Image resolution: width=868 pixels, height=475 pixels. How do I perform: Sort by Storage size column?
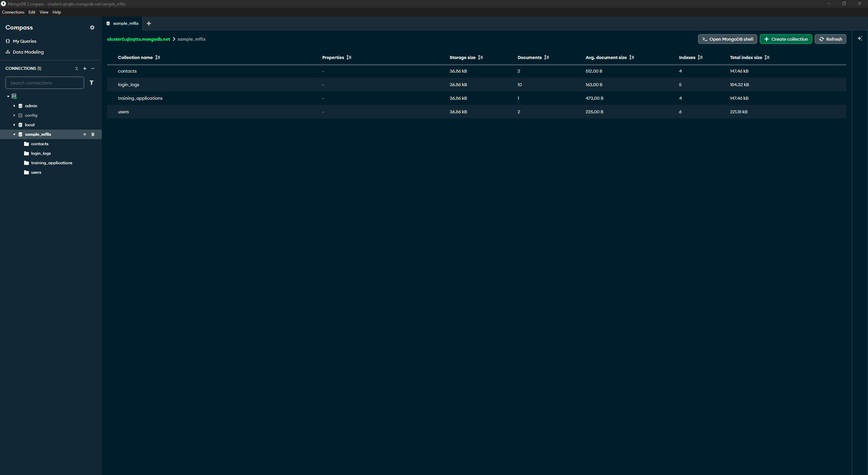click(480, 57)
